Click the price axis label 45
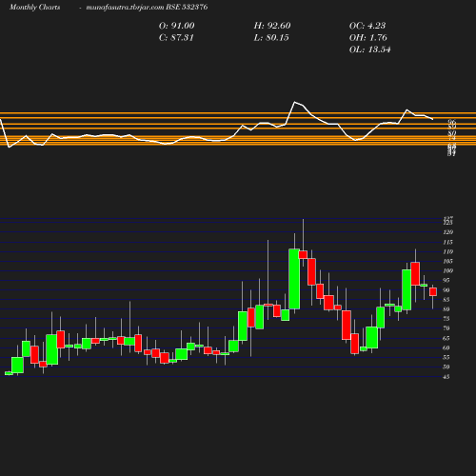The width and height of the screenshot is (476, 476). pyautogui.click(x=446, y=377)
